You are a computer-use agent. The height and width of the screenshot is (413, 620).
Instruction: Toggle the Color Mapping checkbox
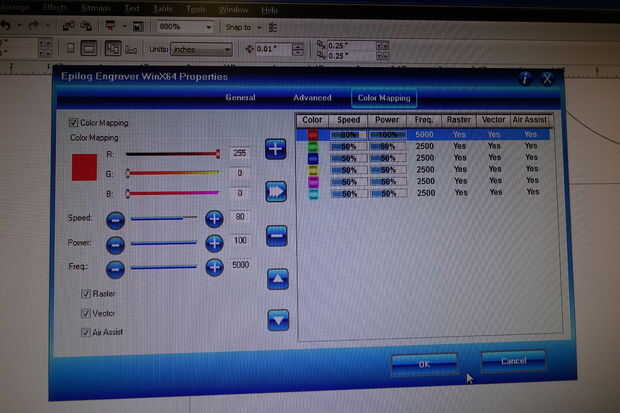pos(74,123)
